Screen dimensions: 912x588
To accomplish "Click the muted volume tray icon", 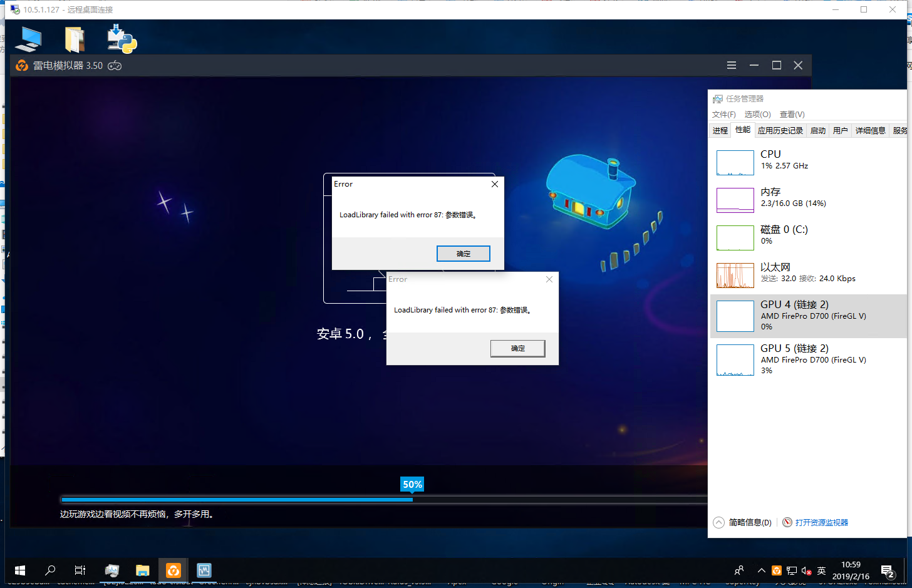I will [x=806, y=570].
